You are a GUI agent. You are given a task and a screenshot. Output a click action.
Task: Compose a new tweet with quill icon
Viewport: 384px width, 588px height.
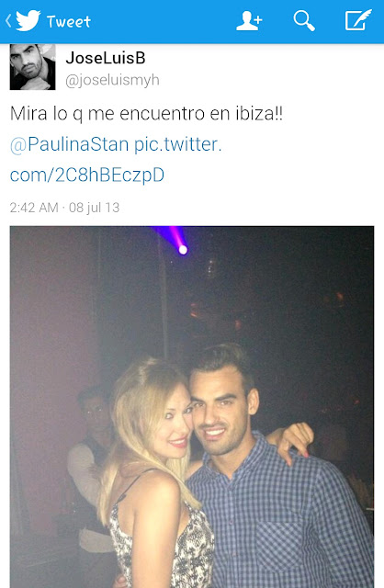point(358,19)
